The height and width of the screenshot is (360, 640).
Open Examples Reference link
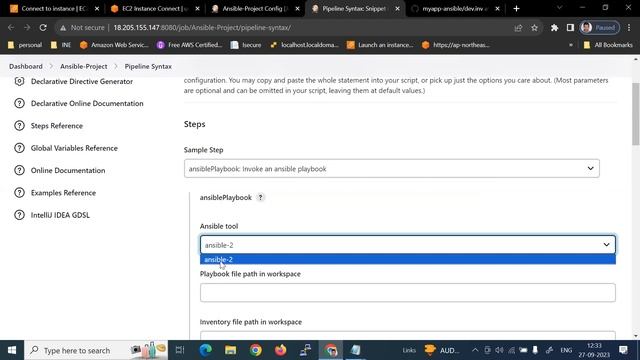(x=63, y=193)
